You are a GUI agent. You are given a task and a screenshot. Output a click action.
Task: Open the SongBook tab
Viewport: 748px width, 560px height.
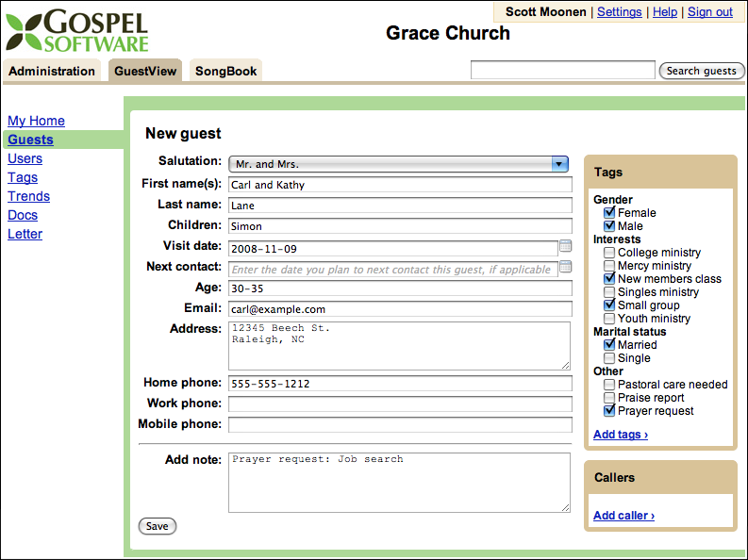point(225,71)
